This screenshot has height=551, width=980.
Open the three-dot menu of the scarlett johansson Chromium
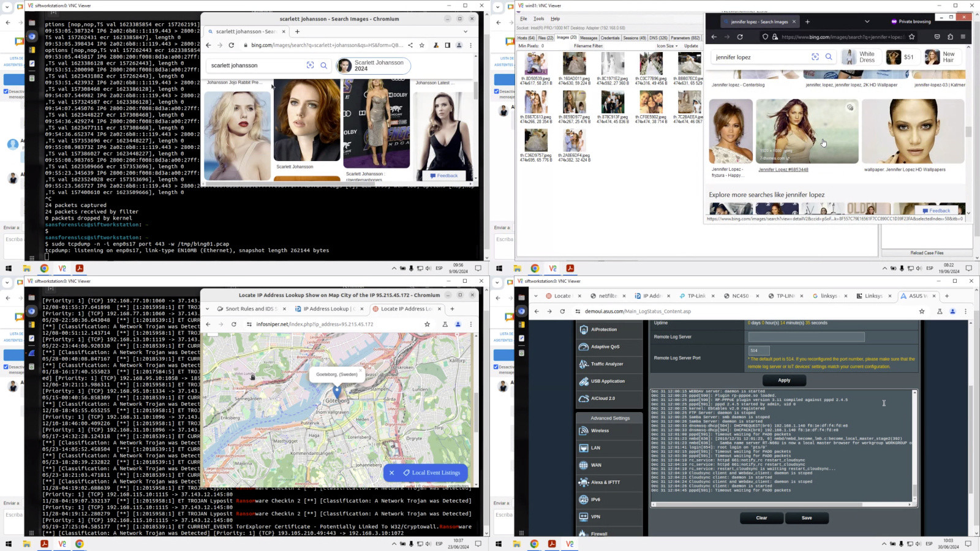coord(470,45)
